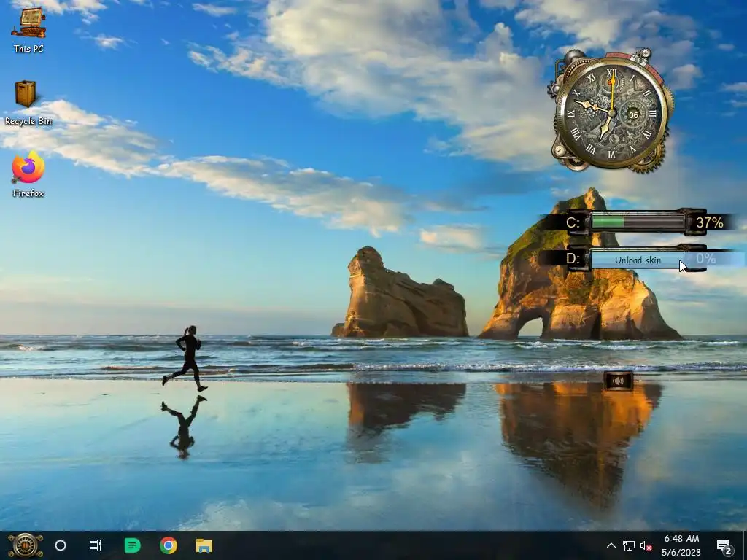Click the muted speaker tray icon
747x560 pixels.
tap(646, 545)
